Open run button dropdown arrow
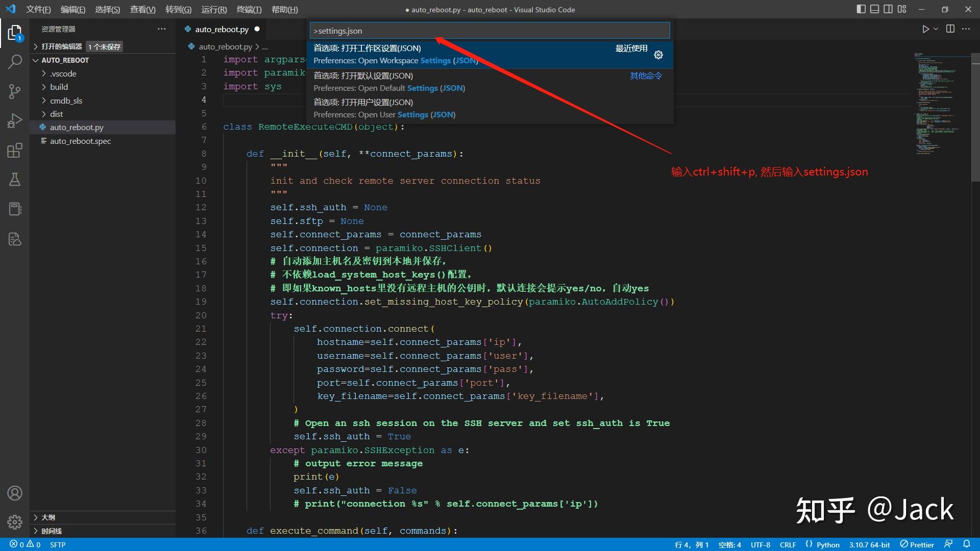The image size is (980, 551). [x=936, y=29]
